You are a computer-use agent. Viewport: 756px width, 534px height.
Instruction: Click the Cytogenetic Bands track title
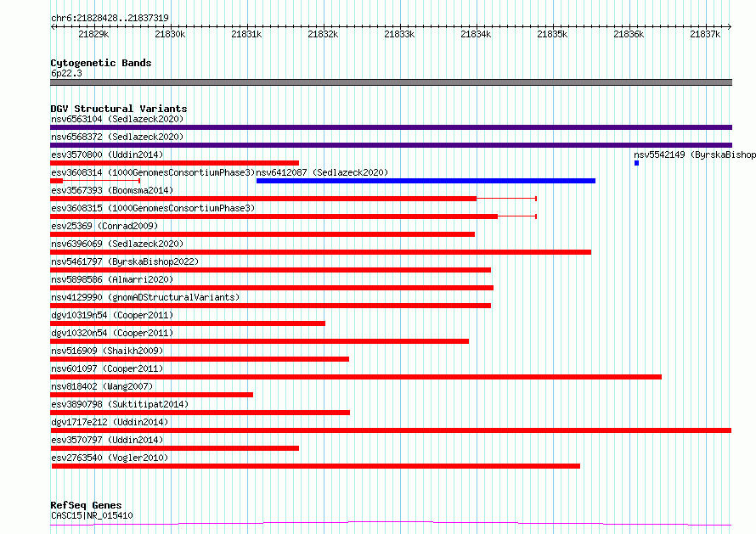click(101, 63)
